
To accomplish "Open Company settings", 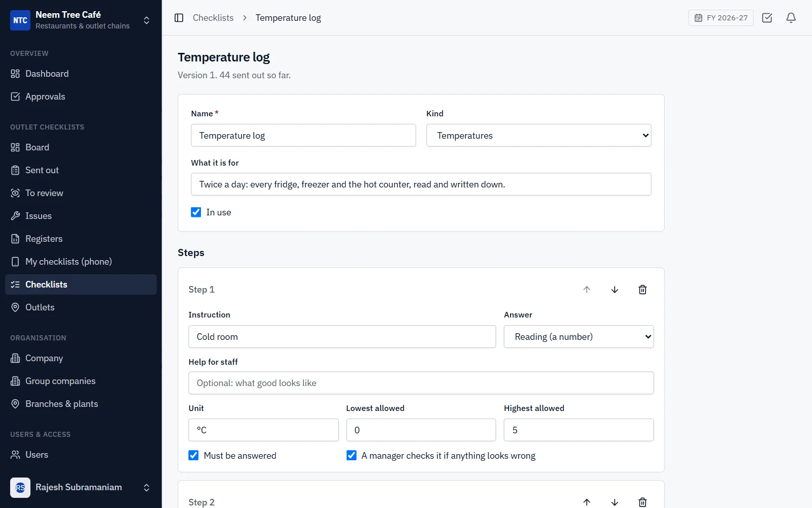I will point(81,358).
